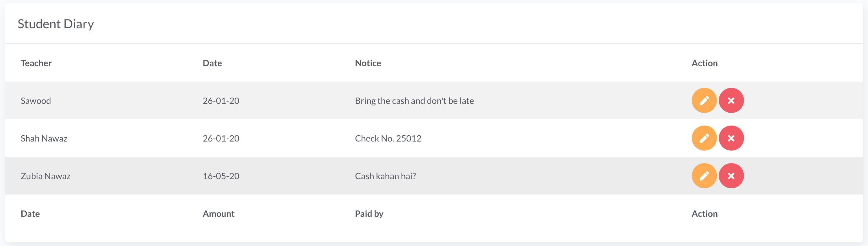Click Sawood's 26-01-20 date cell
868x246 pixels.
[221, 101]
